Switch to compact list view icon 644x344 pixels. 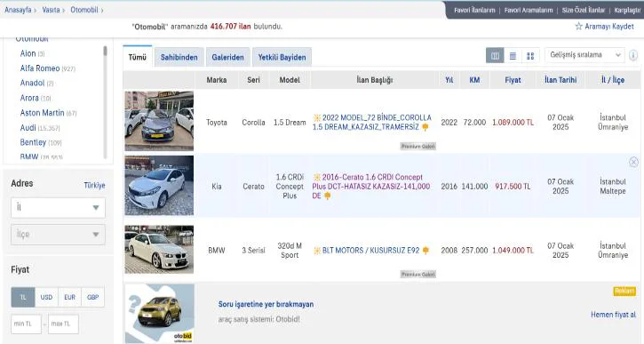click(x=513, y=55)
